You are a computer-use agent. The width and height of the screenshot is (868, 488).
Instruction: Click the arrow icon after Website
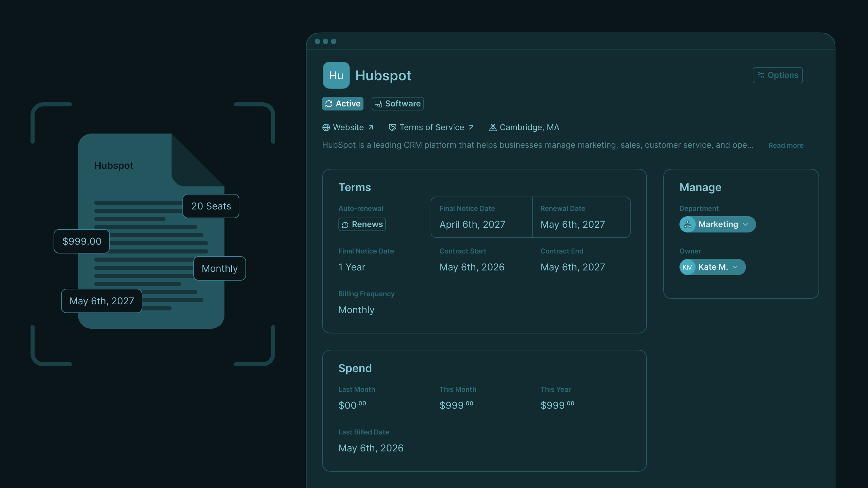[371, 127]
